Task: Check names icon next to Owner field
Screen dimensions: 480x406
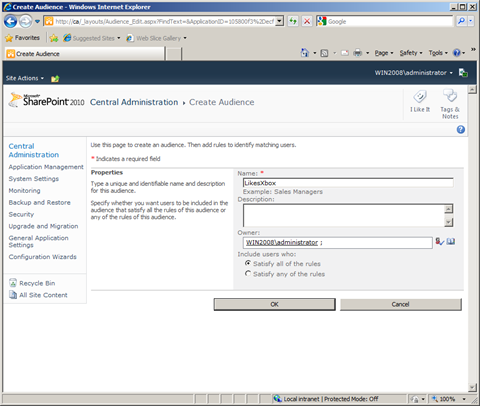Action: (x=440, y=242)
